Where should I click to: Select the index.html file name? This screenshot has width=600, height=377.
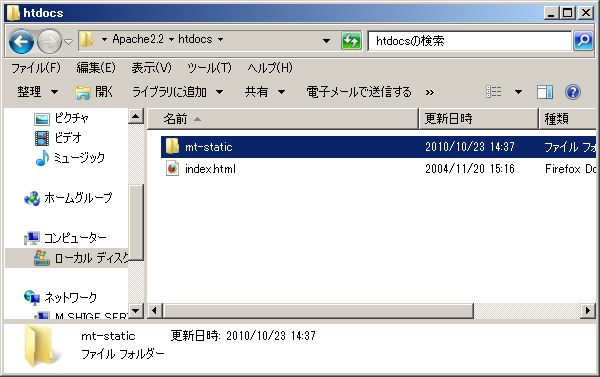[x=210, y=169]
